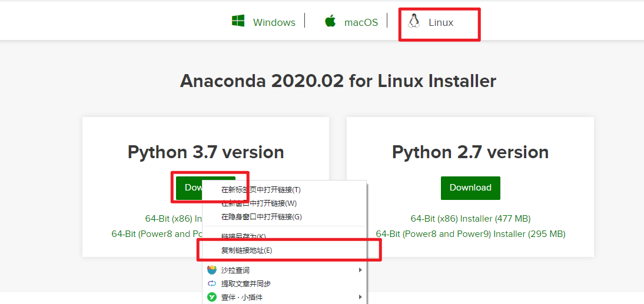
Task: Select the Linux penguin icon
Action: (414, 21)
